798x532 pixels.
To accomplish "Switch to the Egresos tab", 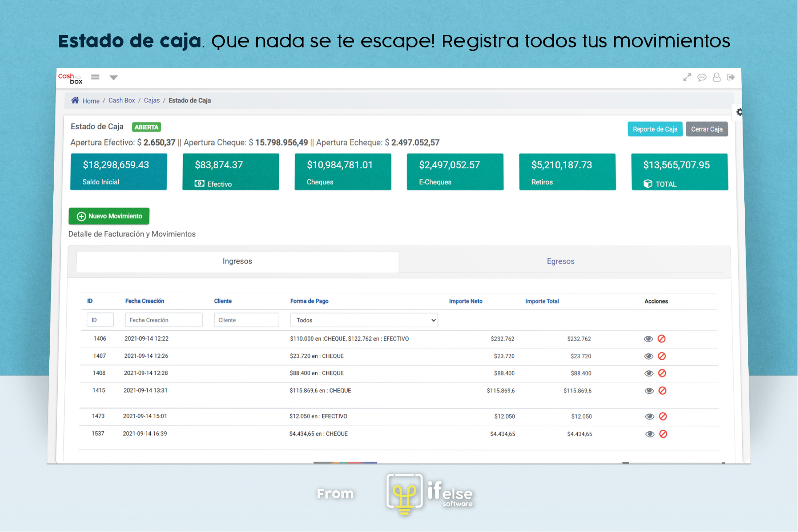I will pos(560,261).
